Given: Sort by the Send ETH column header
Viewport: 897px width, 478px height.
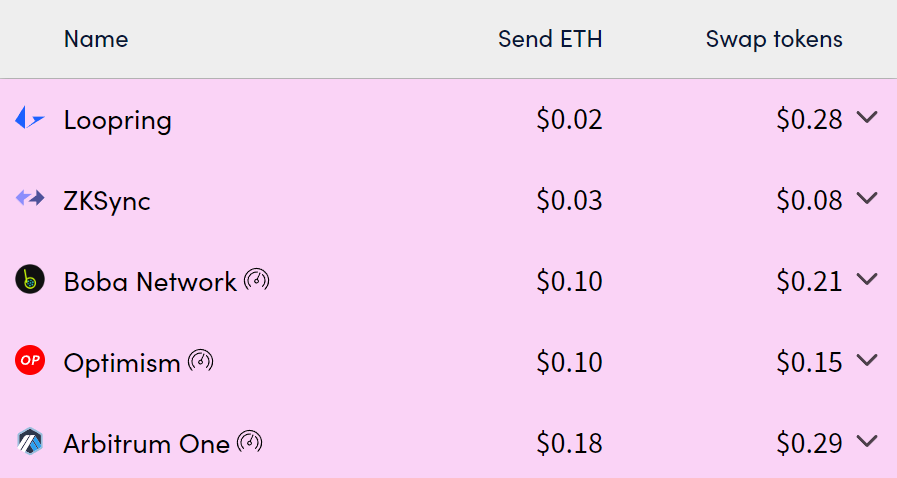Looking at the screenshot, I should [550, 39].
